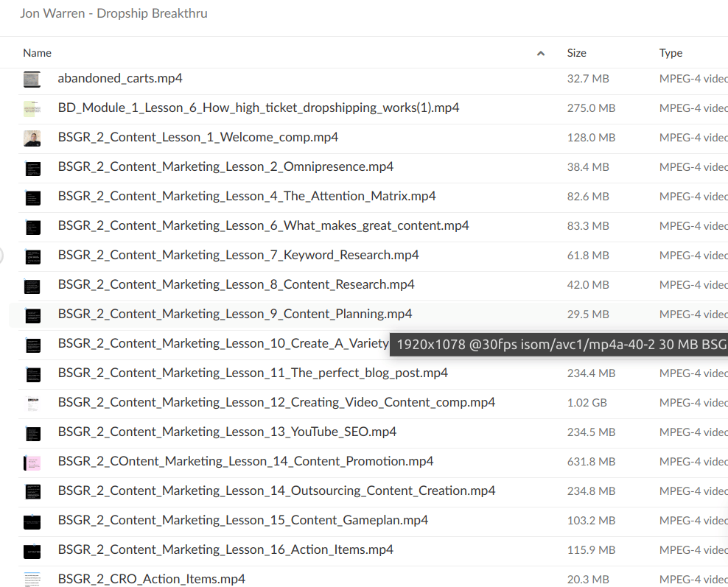This screenshot has width=728, height=587.
Task: Click thumbnail icon of BD_Module_1_Lesson_6 video
Action: 32,108
